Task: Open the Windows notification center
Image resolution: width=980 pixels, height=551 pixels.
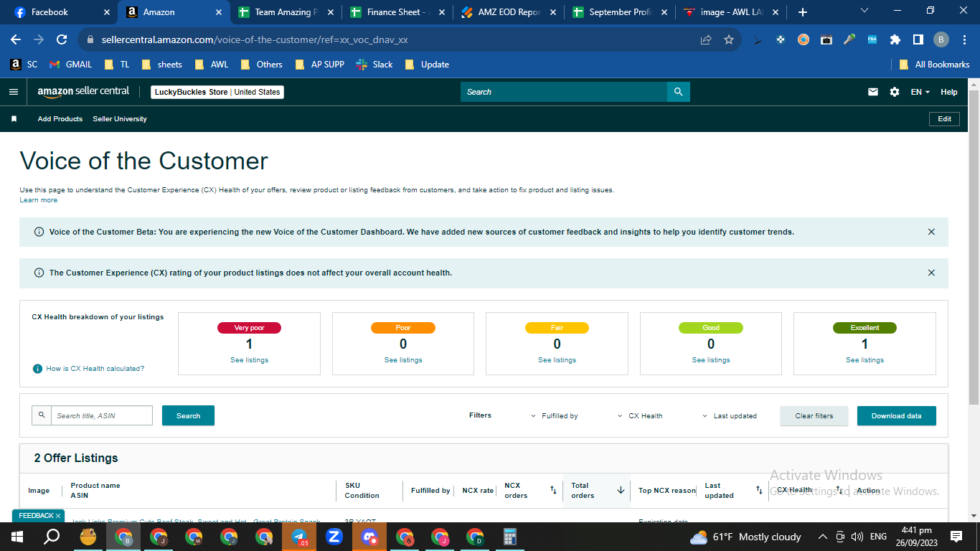Action: [956, 537]
